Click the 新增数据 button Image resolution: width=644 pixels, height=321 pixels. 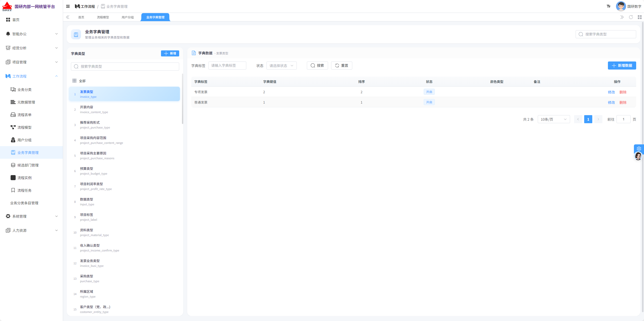(x=622, y=66)
